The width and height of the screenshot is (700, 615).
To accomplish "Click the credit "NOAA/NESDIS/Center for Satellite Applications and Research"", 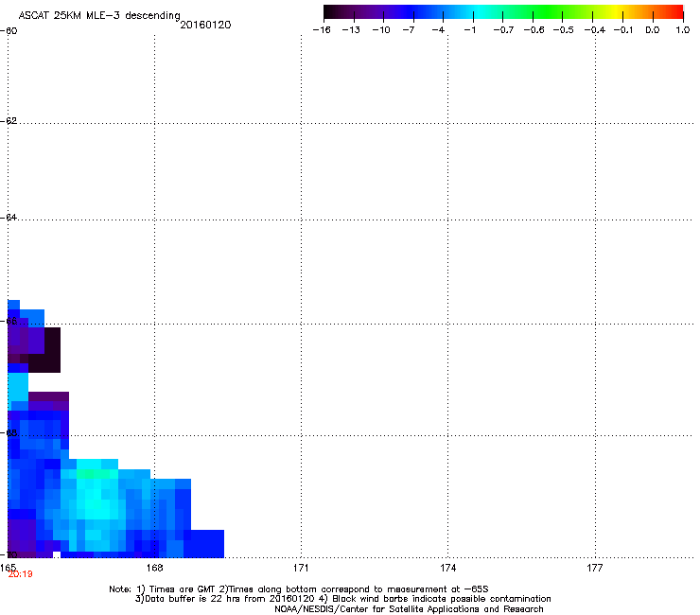I will coord(409,609).
